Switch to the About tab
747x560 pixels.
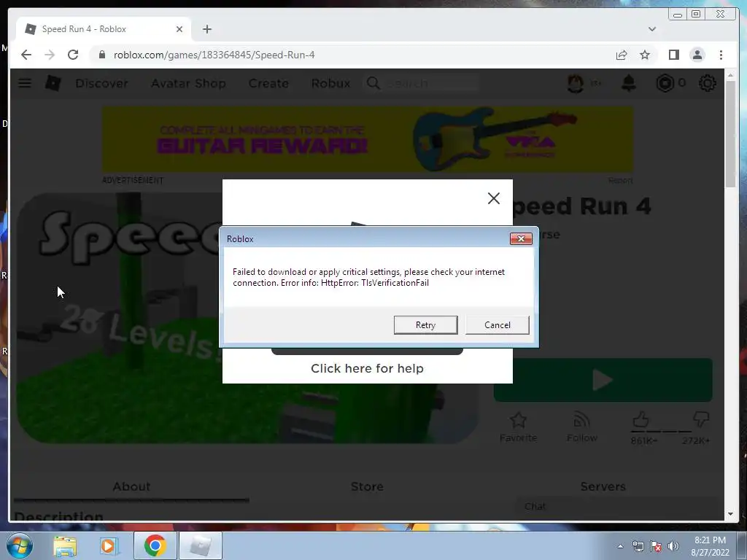click(x=131, y=486)
